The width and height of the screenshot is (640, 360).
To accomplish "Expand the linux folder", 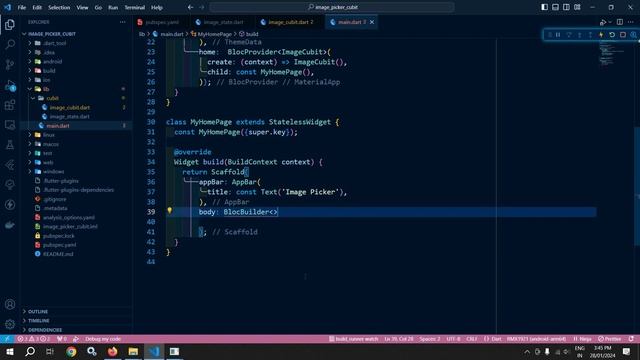I will pyautogui.click(x=76, y=135).
